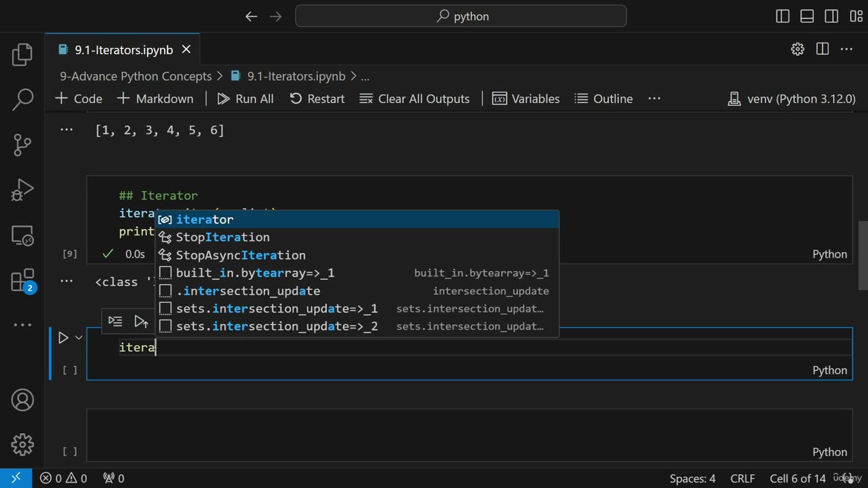This screenshot has height=488, width=868.
Task: Click the '## Iterator' comment line
Action: click(x=158, y=196)
